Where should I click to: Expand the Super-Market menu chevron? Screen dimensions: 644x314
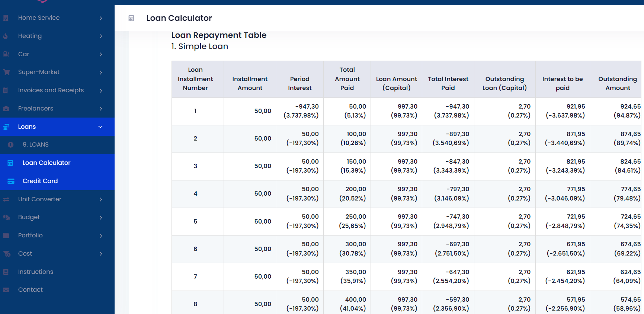coord(100,72)
